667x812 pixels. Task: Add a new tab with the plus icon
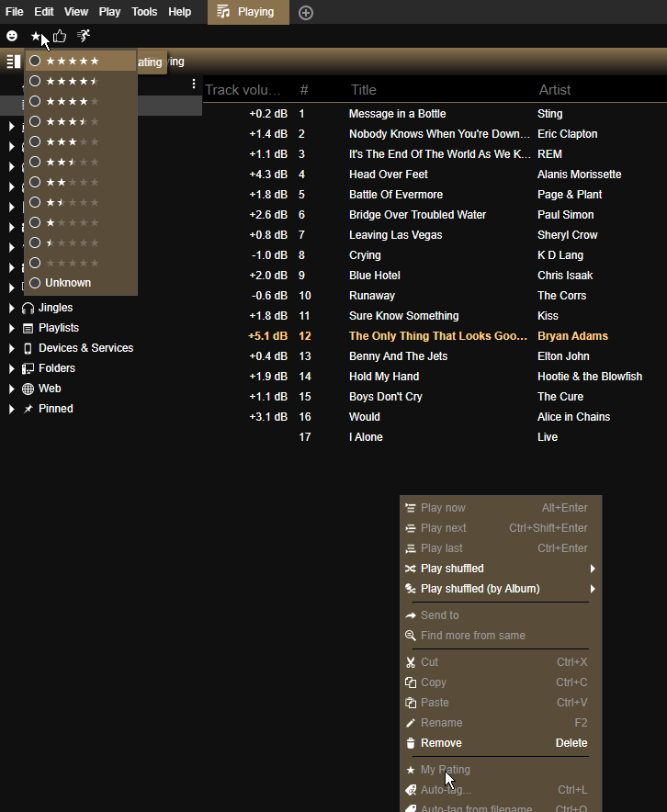(x=306, y=12)
